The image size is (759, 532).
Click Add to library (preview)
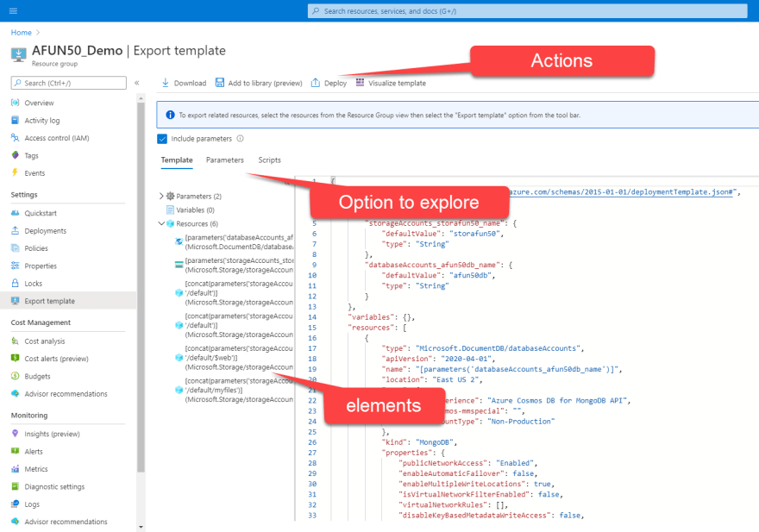click(266, 84)
